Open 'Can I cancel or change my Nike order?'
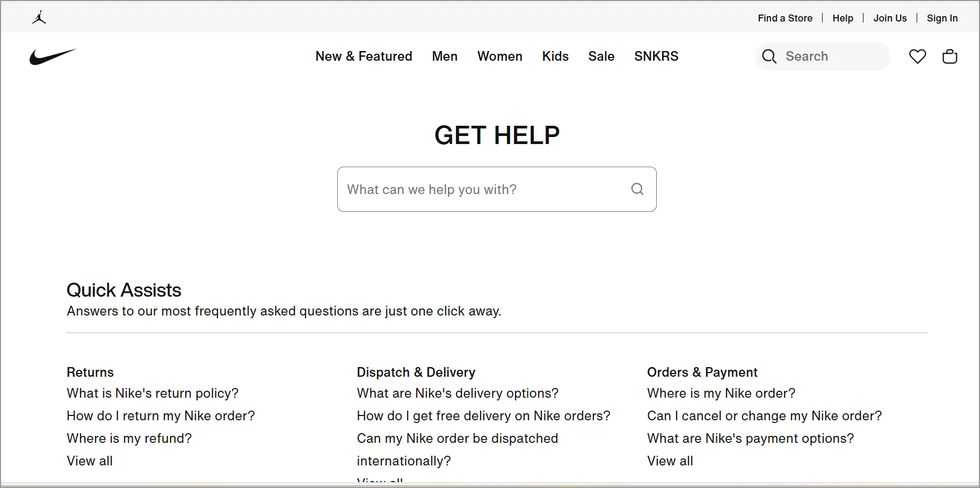 765,416
